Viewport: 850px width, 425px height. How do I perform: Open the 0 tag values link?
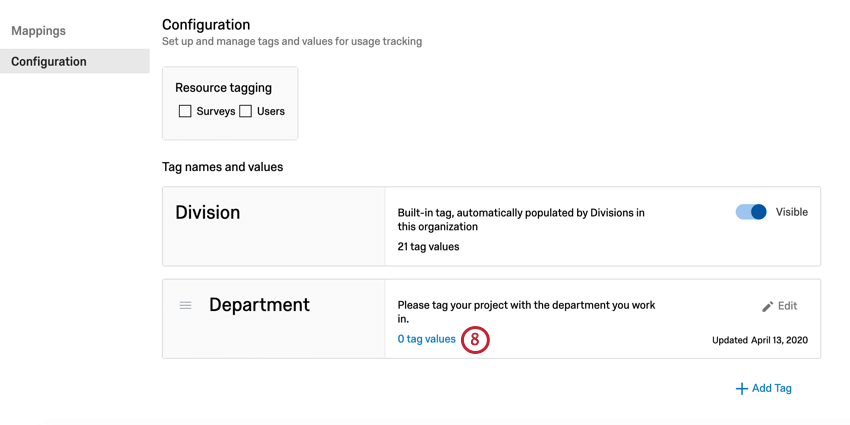click(427, 339)
